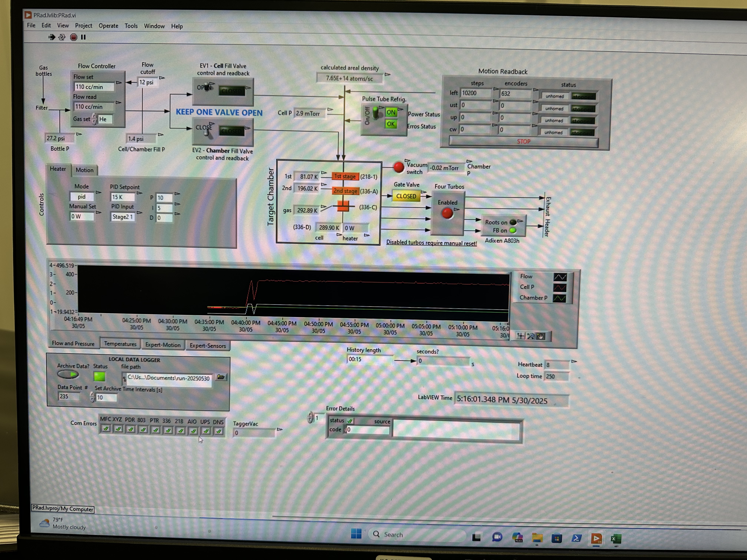Click the red STOP motion button

(523, 142)
